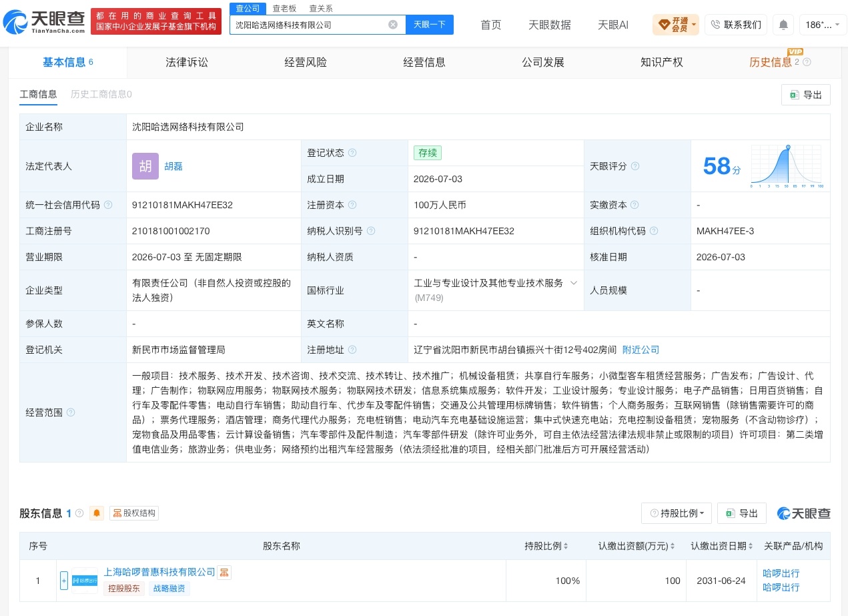Image resolution: width=848 pixels, height=616 pixels.
Task: Click the 哈啰出行 logo in shareholder row
Action: 85,581
